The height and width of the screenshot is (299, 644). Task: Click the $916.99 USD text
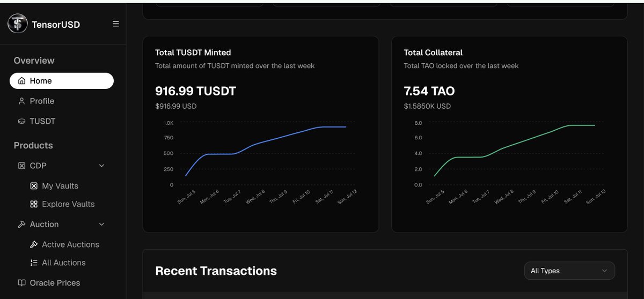point(176,106)
